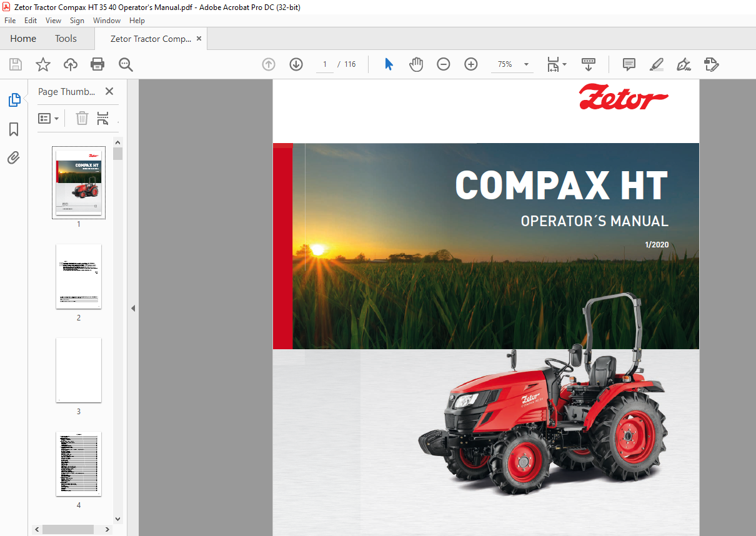Open the Edit menu
This screenshot has height=536, width=756.
31,21
